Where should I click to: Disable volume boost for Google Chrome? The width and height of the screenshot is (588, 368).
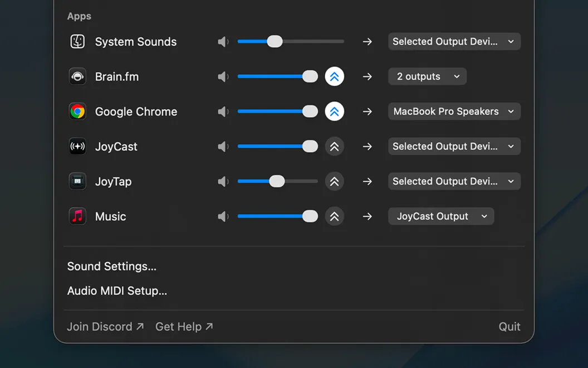[334, 112]
